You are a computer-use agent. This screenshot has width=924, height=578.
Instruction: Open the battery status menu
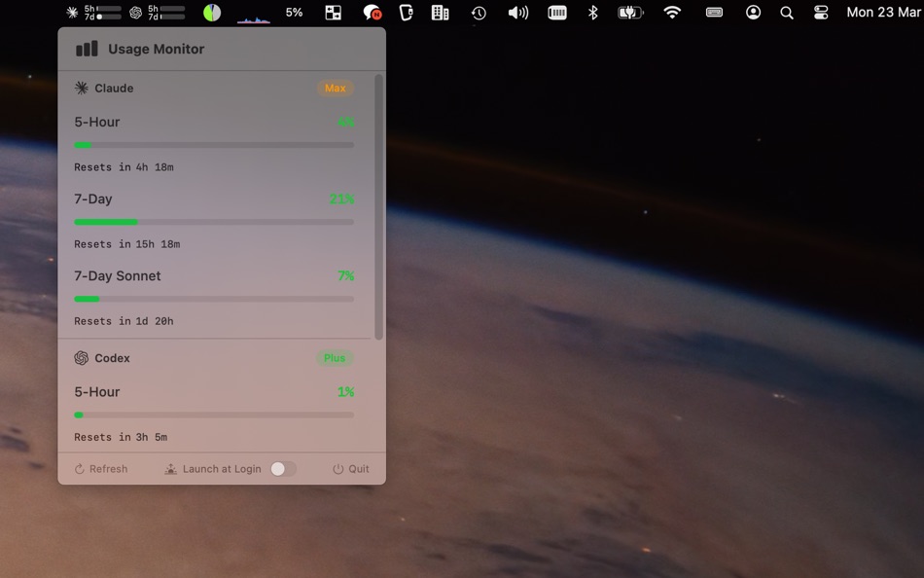coord(630,13)
